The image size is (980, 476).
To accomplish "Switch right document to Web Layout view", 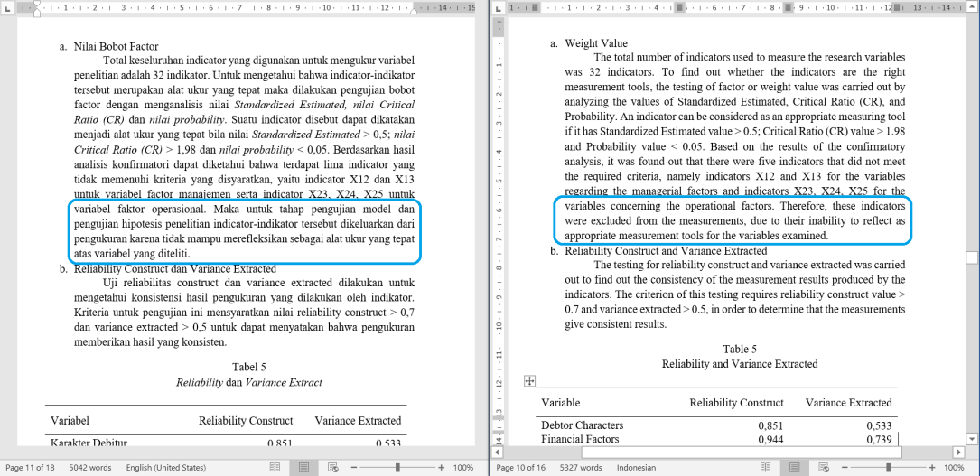I will (824, 467).
